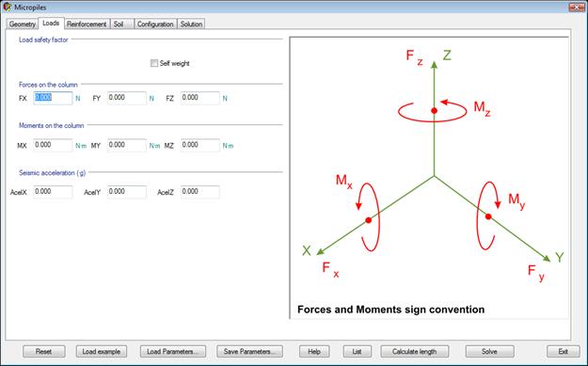The image size is (588, 366).
Task: Select the MZ moment input field
Action: 200,146
